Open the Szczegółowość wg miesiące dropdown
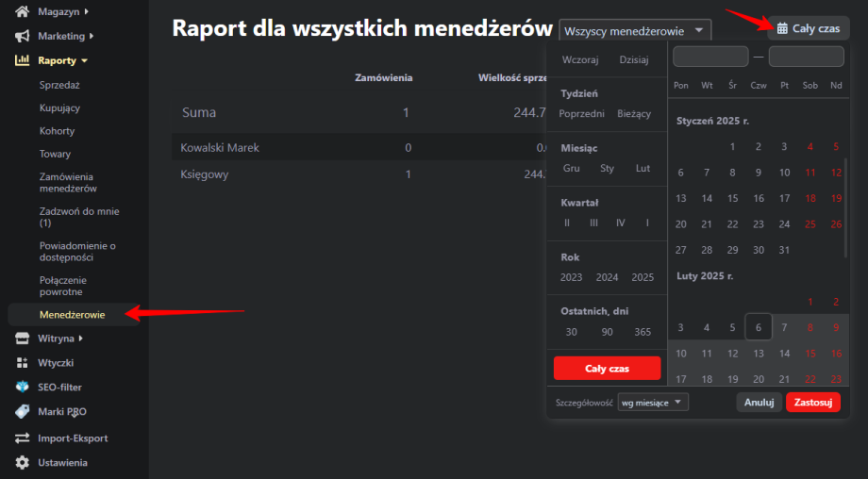This screenshot has width=868, height=479. coord(653,403)
